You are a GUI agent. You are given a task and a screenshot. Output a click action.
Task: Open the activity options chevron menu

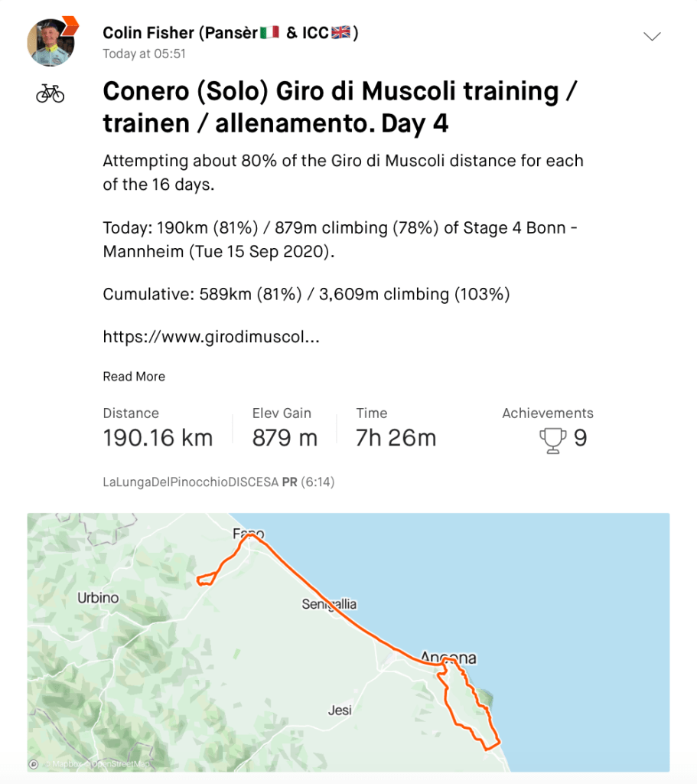652,37
